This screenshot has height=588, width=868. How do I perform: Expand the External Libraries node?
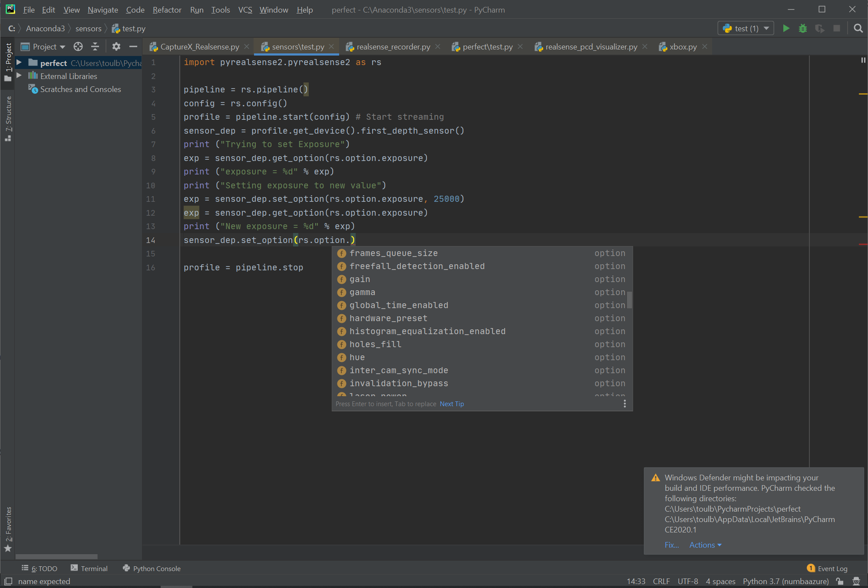click(19, 76)
